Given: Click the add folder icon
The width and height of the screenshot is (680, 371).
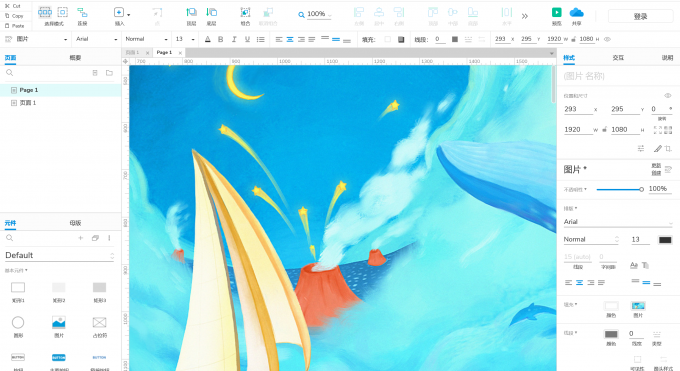Looking at the screenshot, I should (109, 73).
